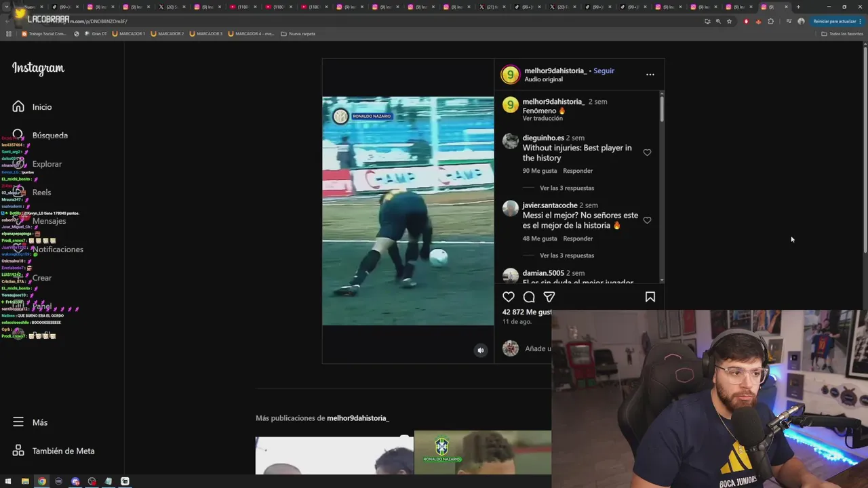Share the post with paper plane icon
Image resolution: width=868 pixels, height=488 pixels.
[x=549, y=297]
